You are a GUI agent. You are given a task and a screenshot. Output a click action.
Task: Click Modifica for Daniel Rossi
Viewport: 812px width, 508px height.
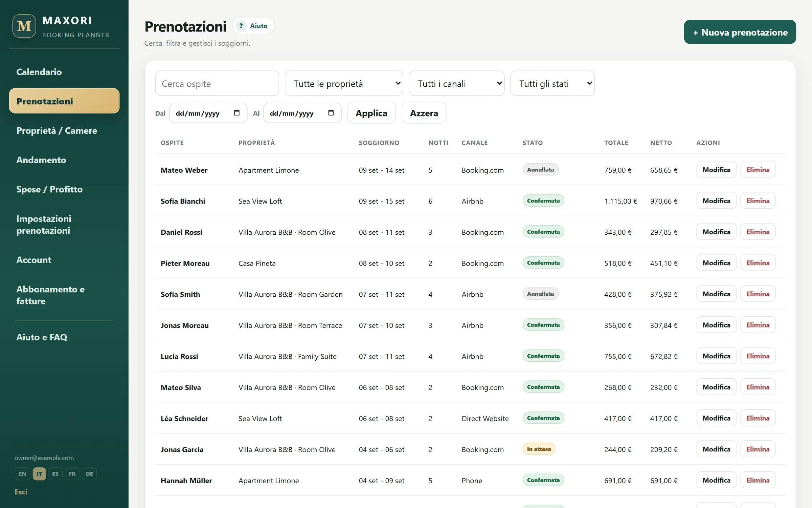716,232
